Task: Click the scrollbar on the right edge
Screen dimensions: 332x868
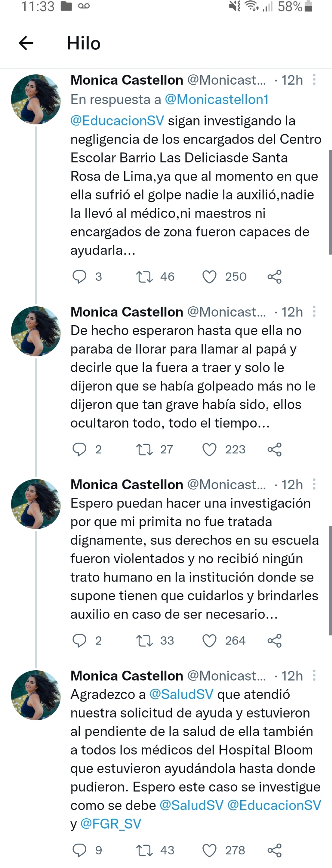Action: [x=330, y=202]
